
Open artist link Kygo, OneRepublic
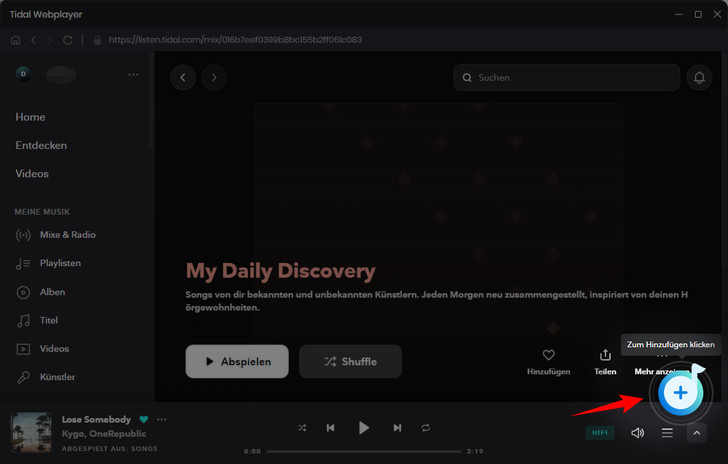[x=104, y=434]
